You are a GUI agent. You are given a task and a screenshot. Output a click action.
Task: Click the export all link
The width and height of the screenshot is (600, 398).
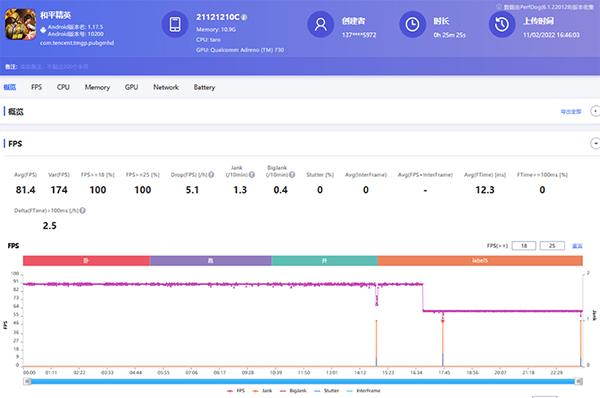pyautogui.click(x=571, y=112)
